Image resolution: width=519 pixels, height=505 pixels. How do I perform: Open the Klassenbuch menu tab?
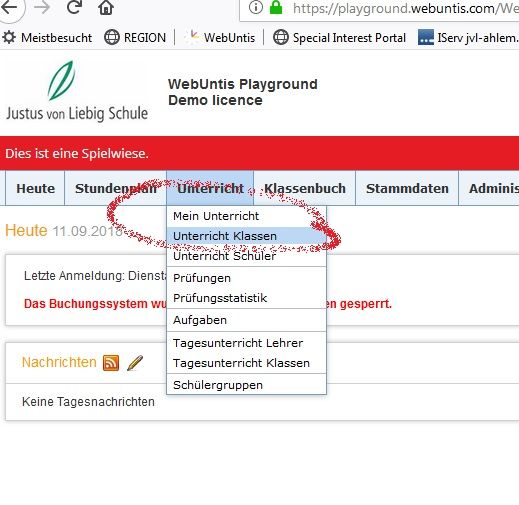click(x=305, y=188)
